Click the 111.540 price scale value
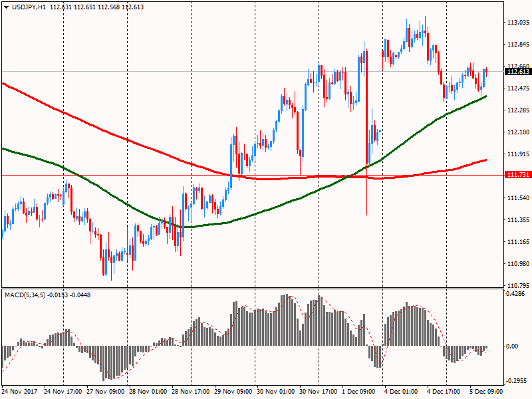Screen dimensions: 532x399 (518, 198)
